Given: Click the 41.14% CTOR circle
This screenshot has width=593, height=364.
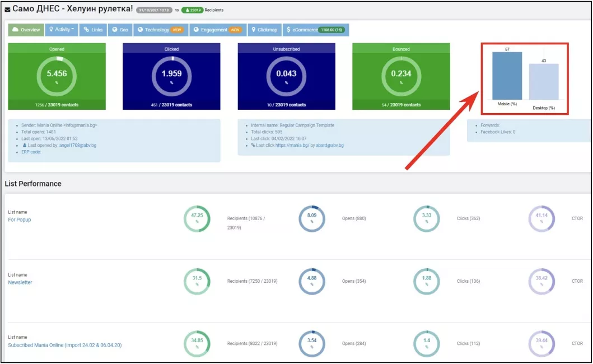Looking at the screenshot, I should 541,219.
